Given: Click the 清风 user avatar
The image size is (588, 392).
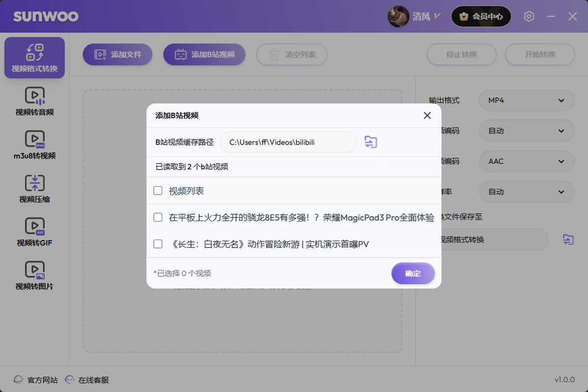Looking at the screenshot, I should (398, 16).
